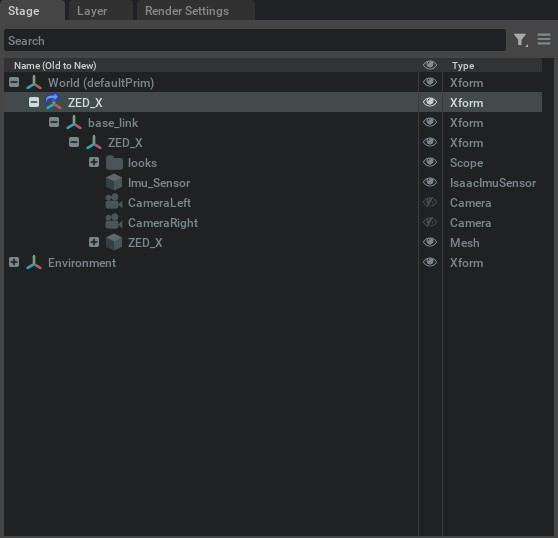Click the Environment xform axis icon
The image size is (558, 538).
[34, 263]
